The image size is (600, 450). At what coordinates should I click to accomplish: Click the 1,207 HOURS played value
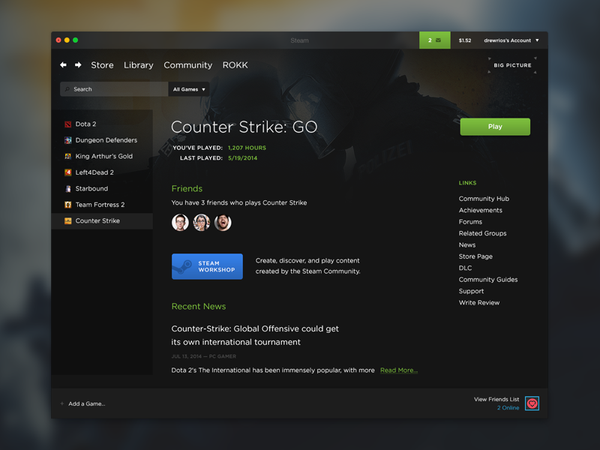point(247,148)
